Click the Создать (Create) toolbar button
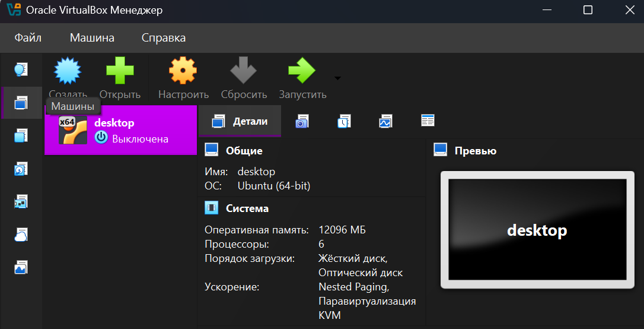This screenshot has width=644, height=329. [68, 78]
